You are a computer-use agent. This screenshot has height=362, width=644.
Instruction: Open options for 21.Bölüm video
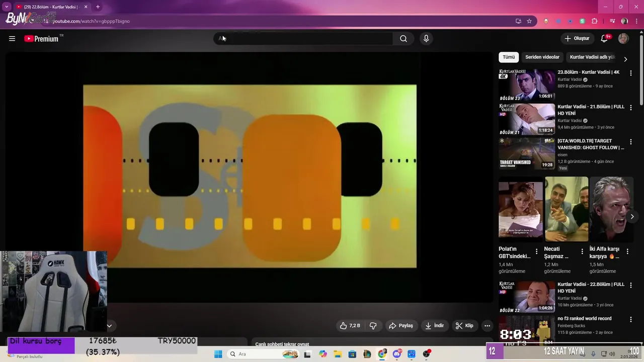coord(631,108)
